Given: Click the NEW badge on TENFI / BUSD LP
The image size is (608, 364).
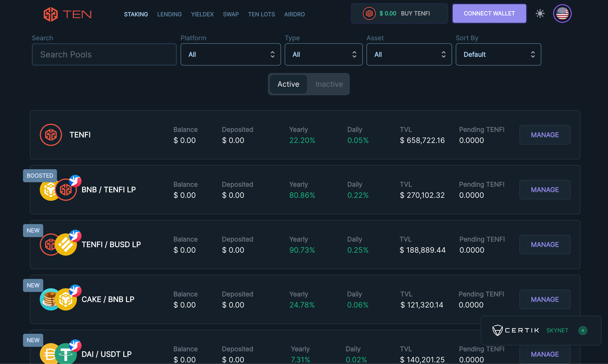Looking at the screenshot, I should point(33,231).
